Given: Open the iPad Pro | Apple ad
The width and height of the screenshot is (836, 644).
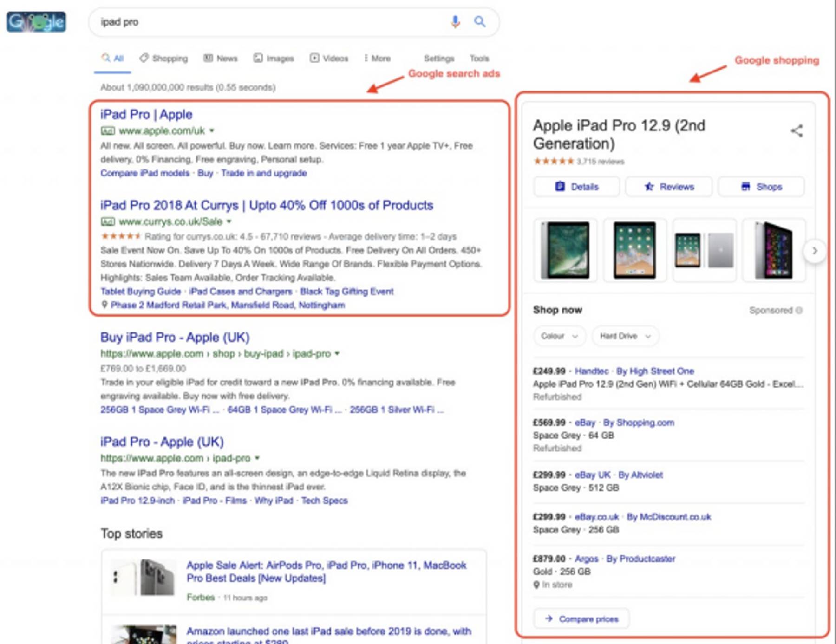Looking at the screenshot, I should 146,114.
